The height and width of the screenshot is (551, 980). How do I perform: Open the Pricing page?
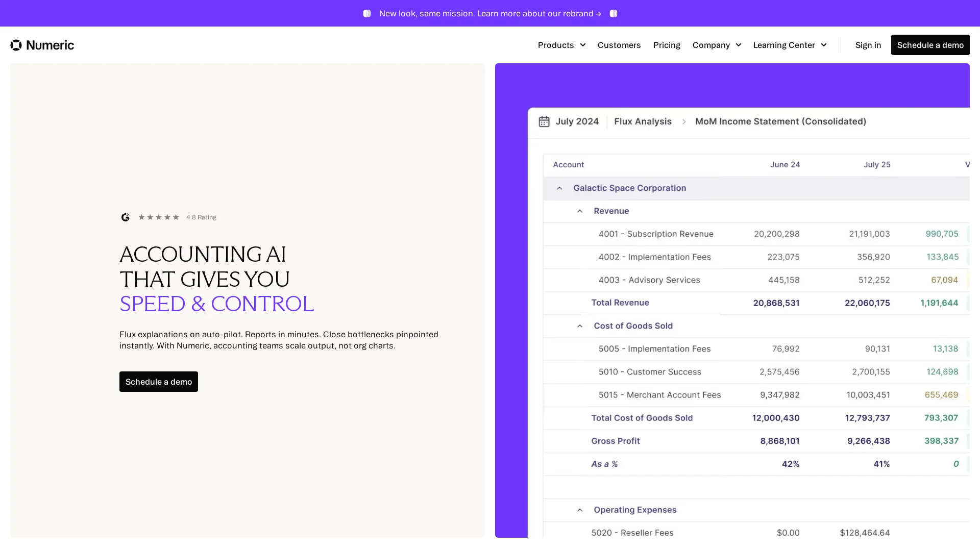tap(667, 45)
